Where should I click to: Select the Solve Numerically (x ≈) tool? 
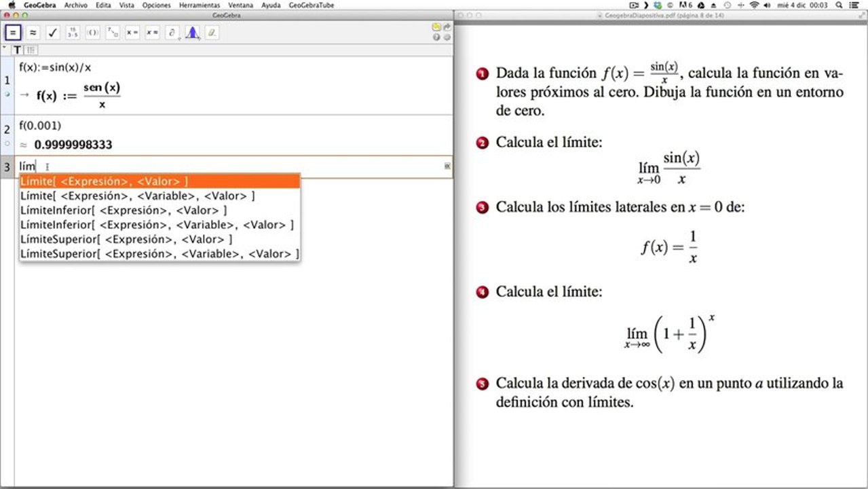click(152, 32)
